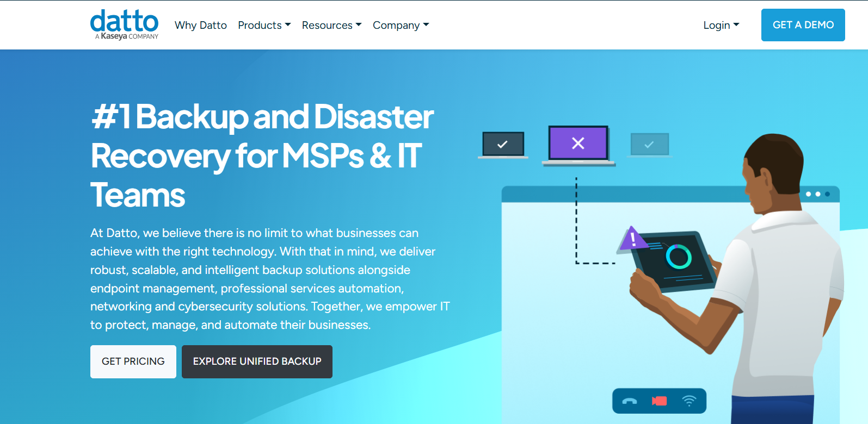Expand the Resources dropdown menu
This screenshot has height=424, width=868.
click(331, 25)
